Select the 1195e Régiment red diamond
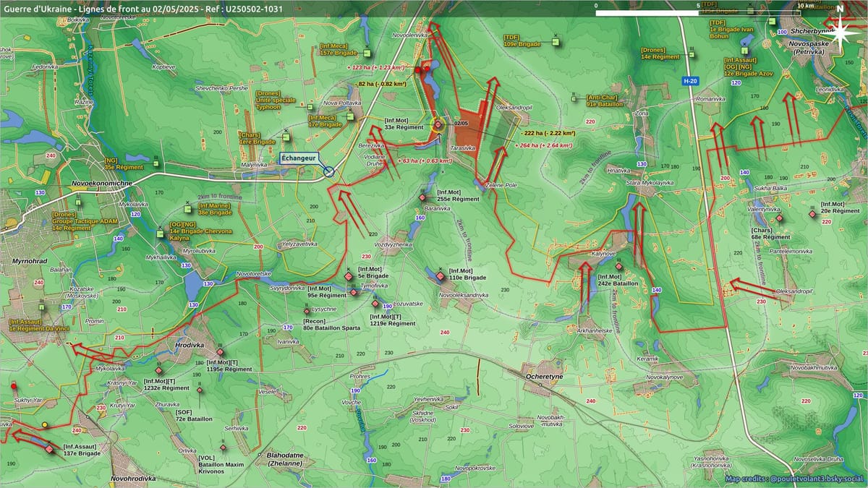The width and height of the screenshot is (868, 488). (x=220, y=352)
